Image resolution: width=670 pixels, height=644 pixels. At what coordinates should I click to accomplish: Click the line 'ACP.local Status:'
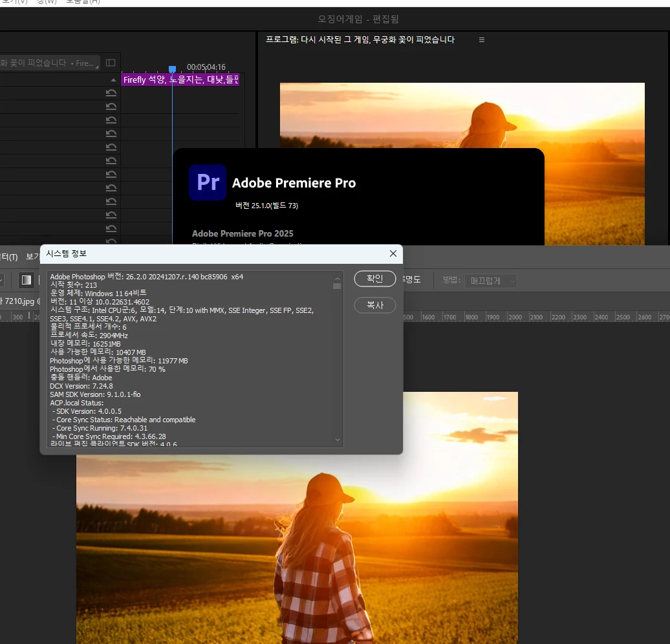(x=77, y=403)
